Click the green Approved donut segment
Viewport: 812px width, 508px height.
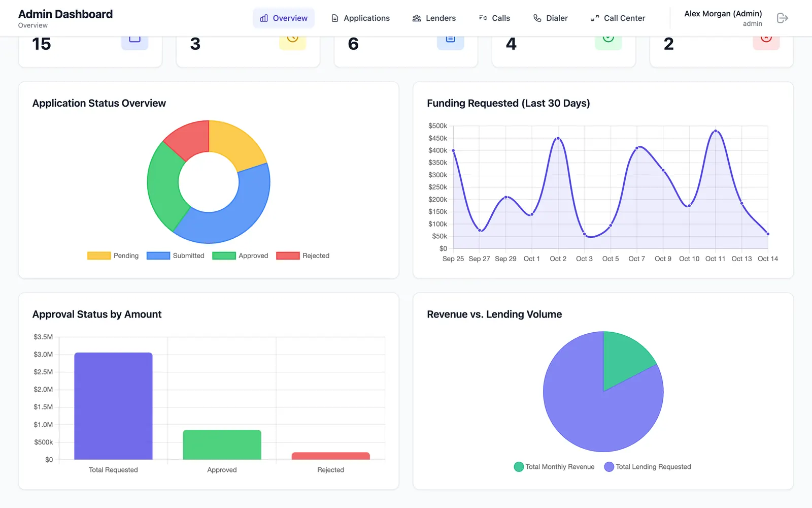(164, 188)
